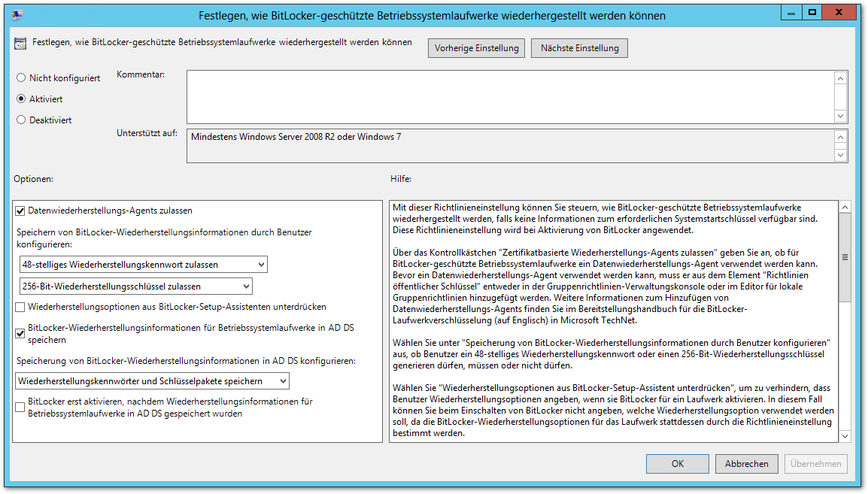Expand the 256-Bit-Wiederherstellungsschlüssel dropdown
The height and width of the screenshot is (494, 868).
coord(245,286)
